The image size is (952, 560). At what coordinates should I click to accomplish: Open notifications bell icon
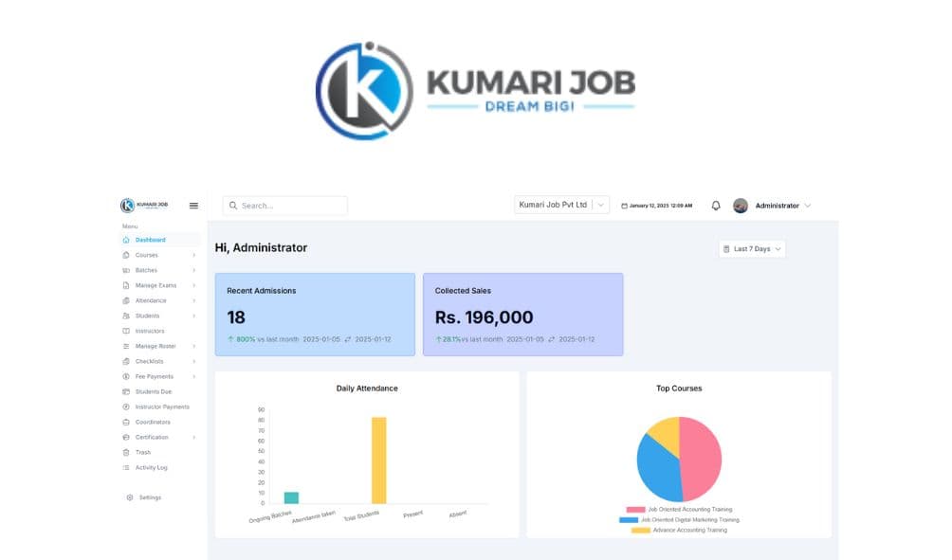[716, 206]
